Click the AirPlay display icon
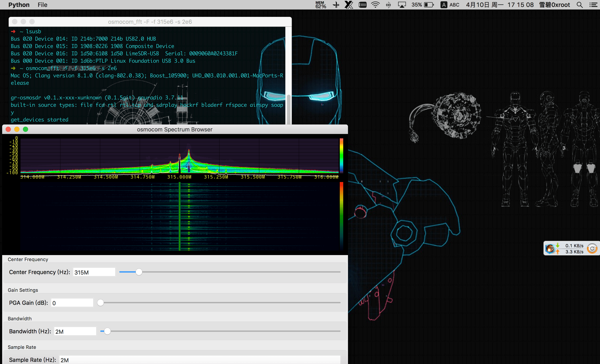Viewport: 600px width, 364px height. click(402, 5)
